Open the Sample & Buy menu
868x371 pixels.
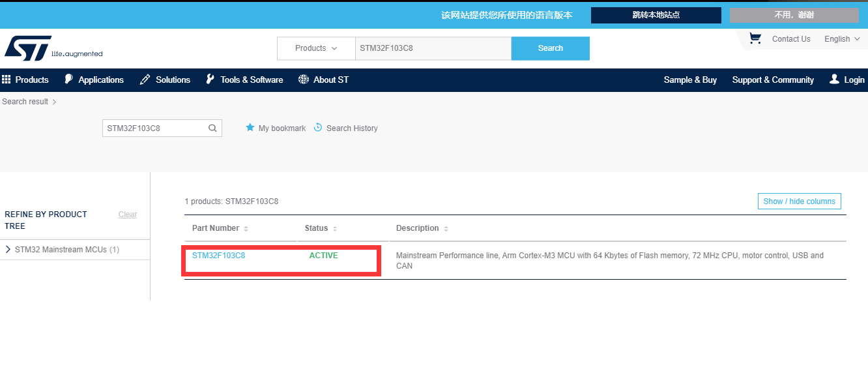[690, 80]
